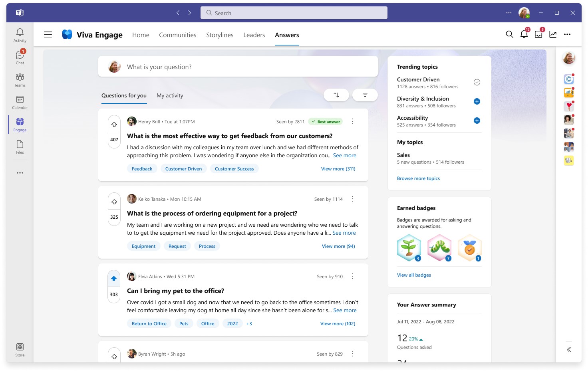Collapse the right rail with double chevron
The height and width of the screenshot is (372, 588).
coord(569,350)
